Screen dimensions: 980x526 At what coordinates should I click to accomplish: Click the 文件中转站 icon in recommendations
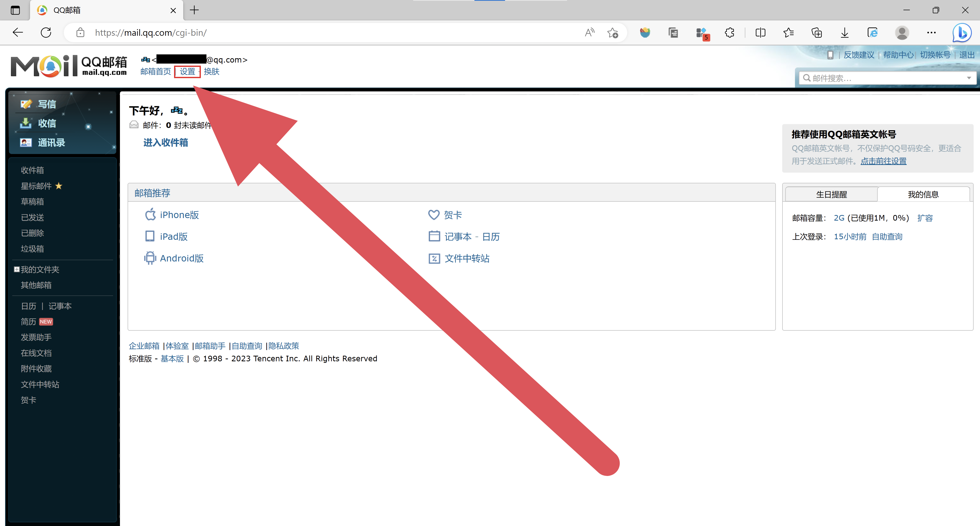point(434,258)
